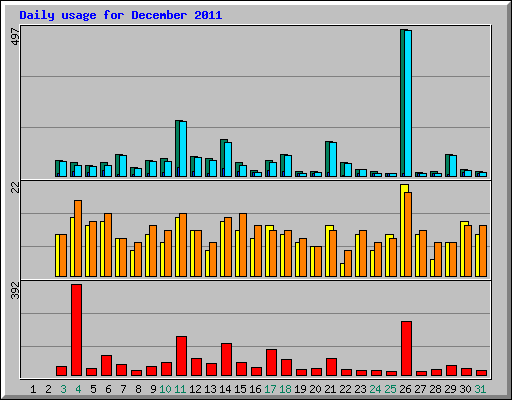The width and height of the screenshot is (512, 400).
Task: Click green day label 17
Action: coord(270,389)
